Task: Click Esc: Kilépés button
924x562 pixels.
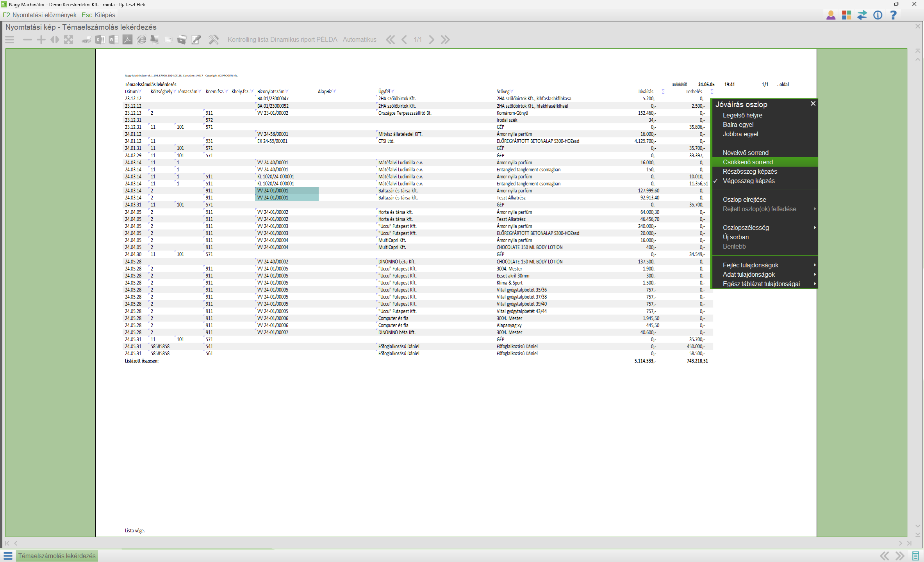Action: click(98, 15)
